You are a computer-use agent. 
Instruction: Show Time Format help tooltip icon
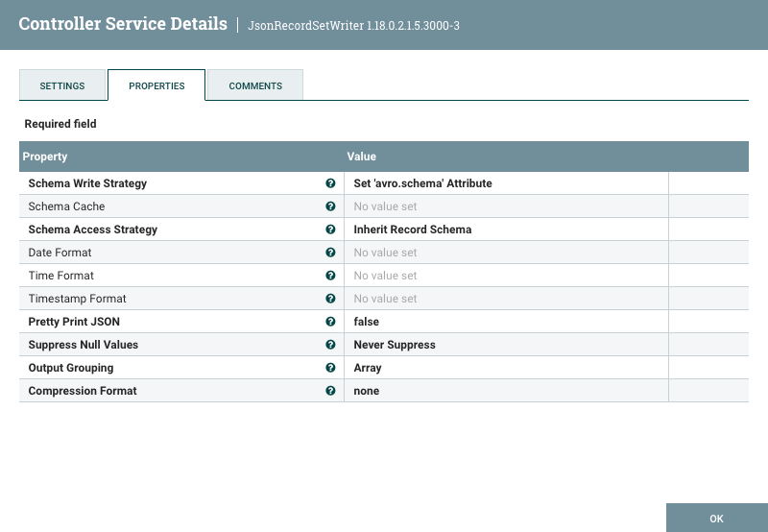tap(330, 276)
